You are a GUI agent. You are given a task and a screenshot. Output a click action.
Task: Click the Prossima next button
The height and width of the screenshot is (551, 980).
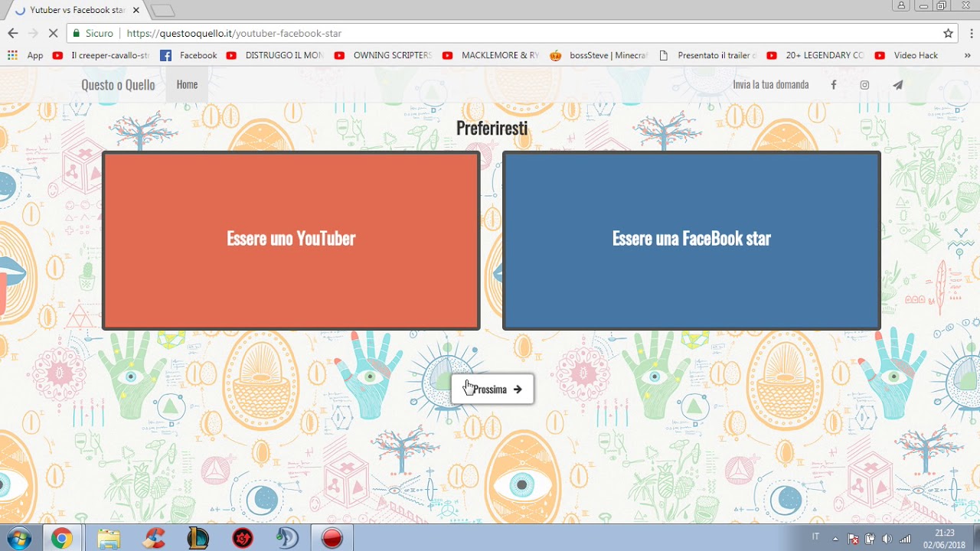click(x=492, y=390)
